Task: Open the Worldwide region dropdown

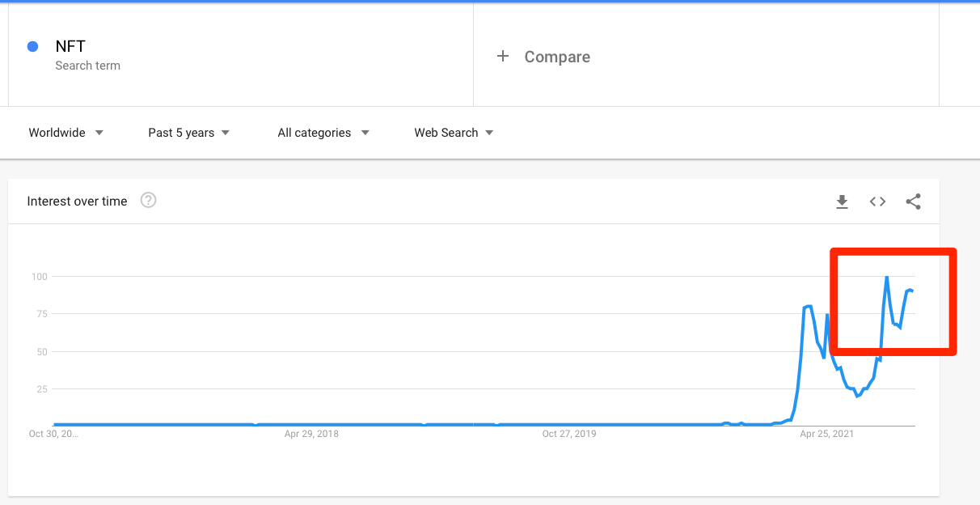Action: pos(66,133)
